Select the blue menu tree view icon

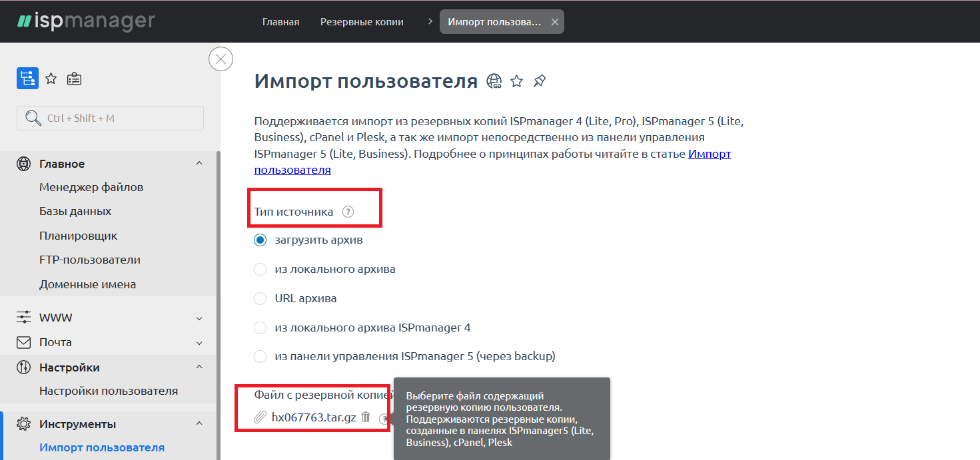click(x=27, y=79)
